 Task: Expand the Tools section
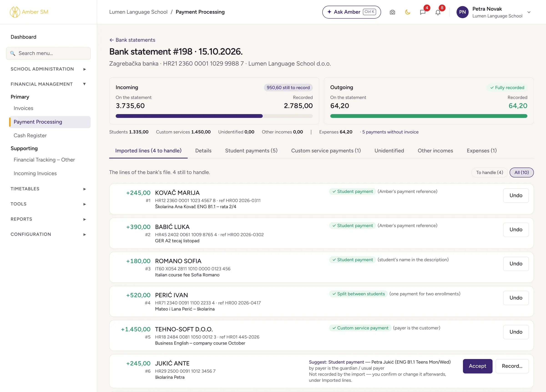click(48, 204)
